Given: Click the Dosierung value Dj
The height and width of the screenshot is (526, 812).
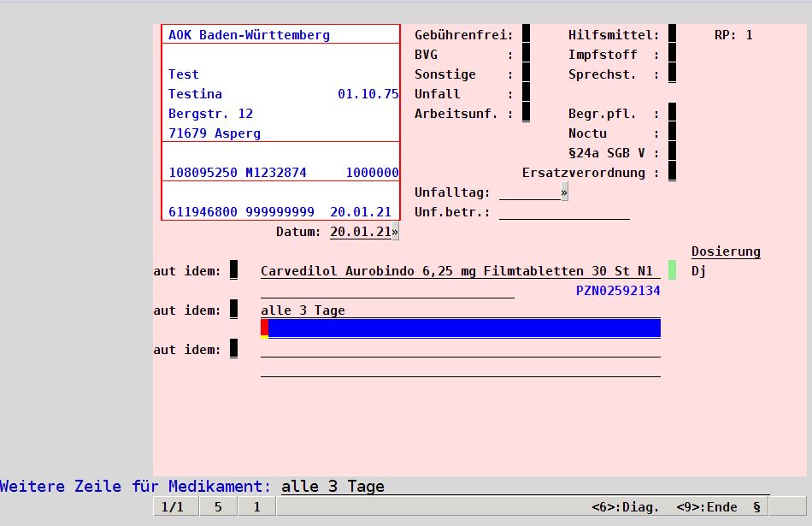Looking at the screenshot, I should click(698, 271).
